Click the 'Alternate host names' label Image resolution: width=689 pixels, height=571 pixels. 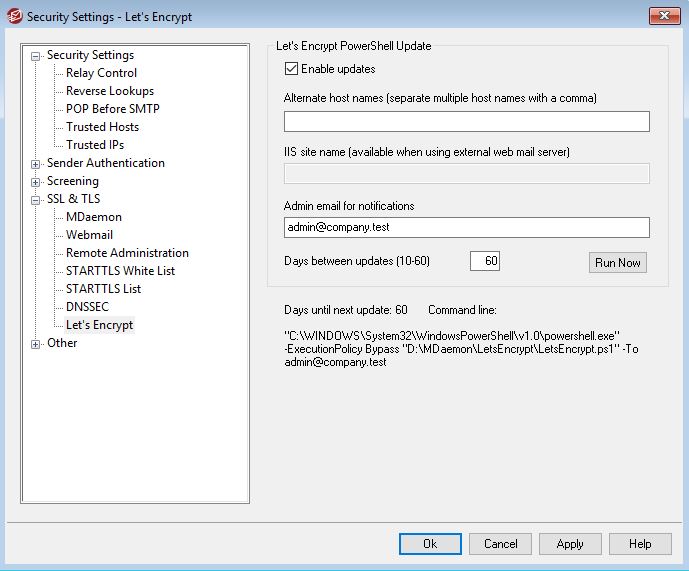(x=440, y=98)
